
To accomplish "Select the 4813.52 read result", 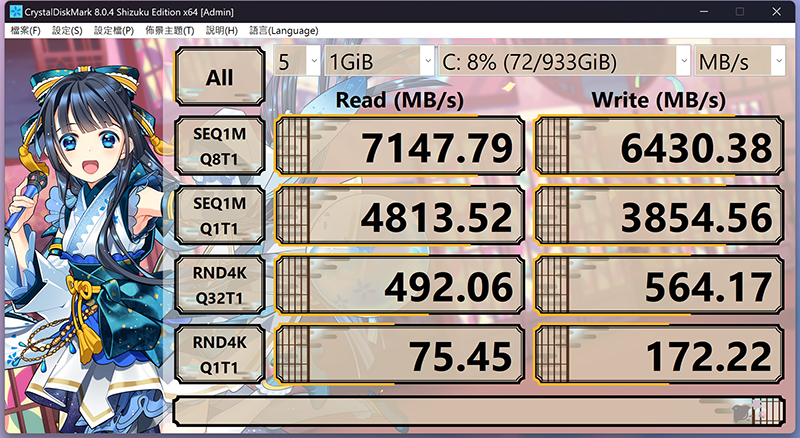I will tap(400, 215).
